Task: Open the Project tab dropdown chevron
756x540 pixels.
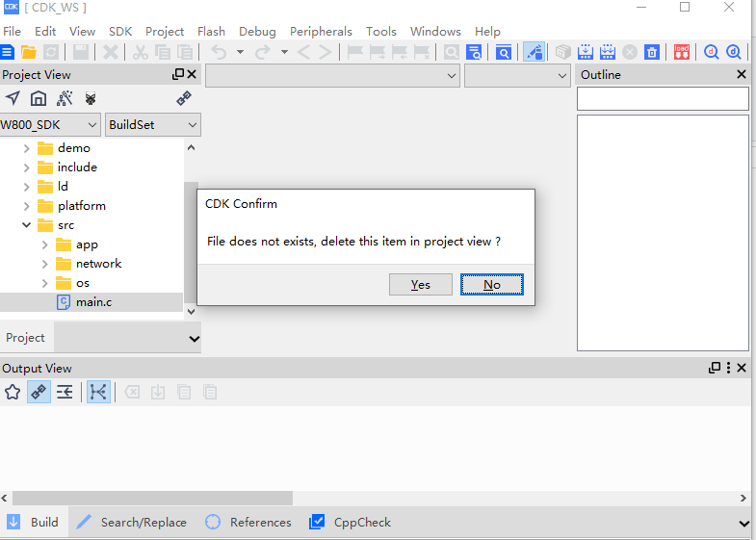Action: (195, 339)
